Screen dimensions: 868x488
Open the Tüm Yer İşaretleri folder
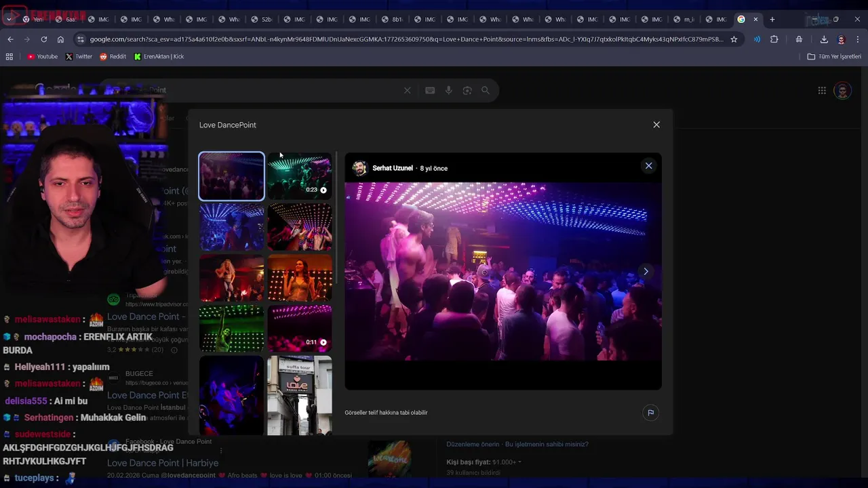(x=834, y=56)
